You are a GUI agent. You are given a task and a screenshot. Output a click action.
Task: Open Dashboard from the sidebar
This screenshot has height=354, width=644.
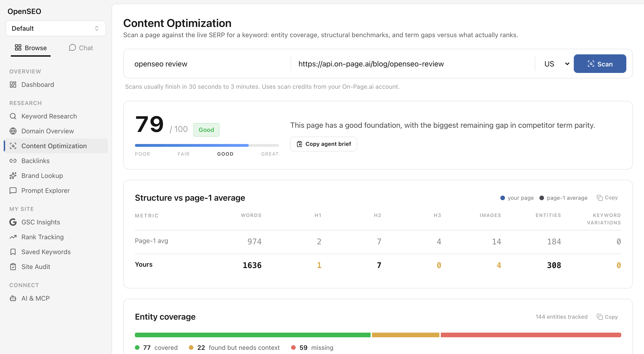(x=56, y=85)
